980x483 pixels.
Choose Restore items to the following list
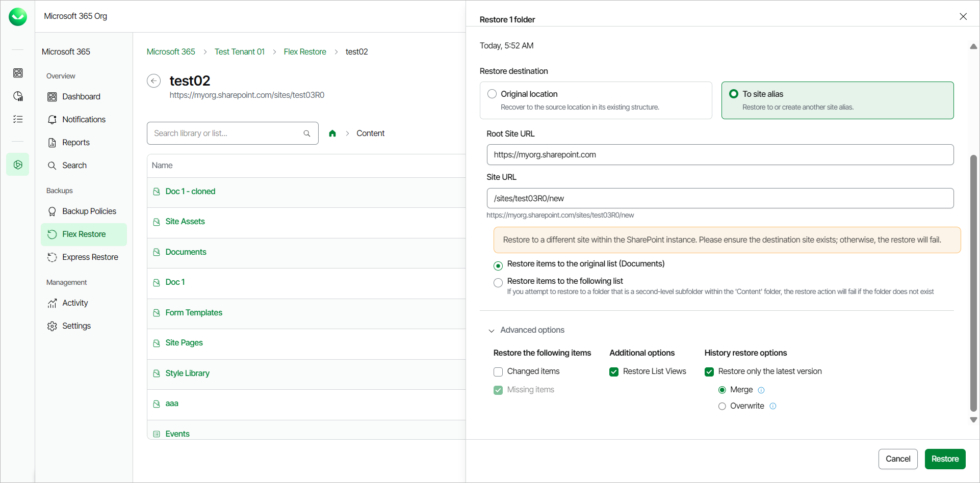click(498, 283)
